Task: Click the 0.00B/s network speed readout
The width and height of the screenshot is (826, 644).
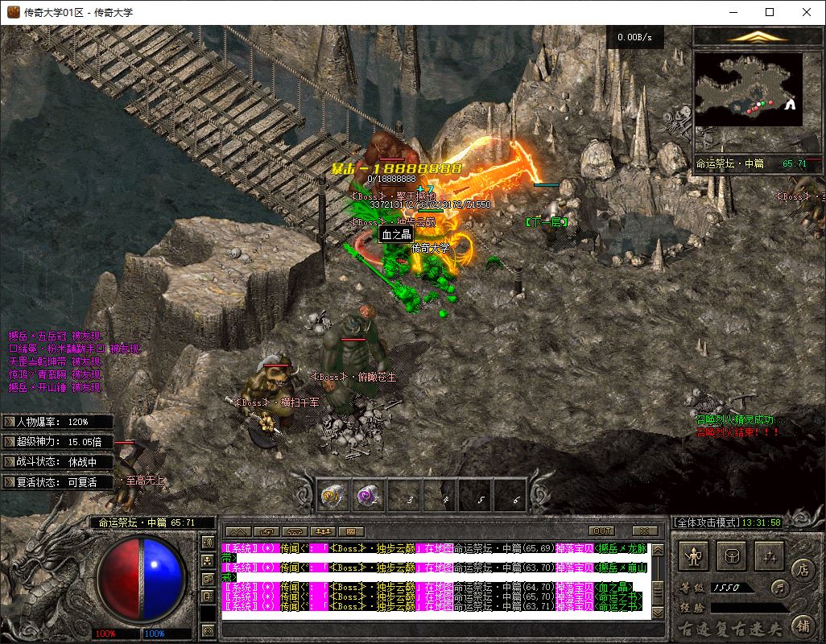Action: (x=634, y=37)
